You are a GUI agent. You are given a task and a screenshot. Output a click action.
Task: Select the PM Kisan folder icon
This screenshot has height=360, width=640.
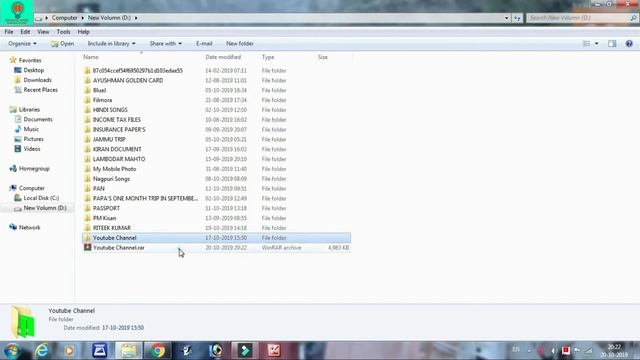[87, 218]
